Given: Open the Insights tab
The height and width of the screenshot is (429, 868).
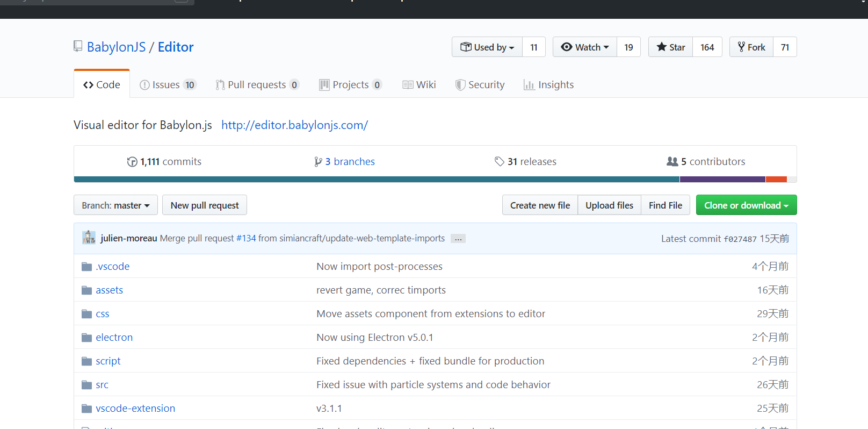Looking at the screenshot, I should point(549,85).
